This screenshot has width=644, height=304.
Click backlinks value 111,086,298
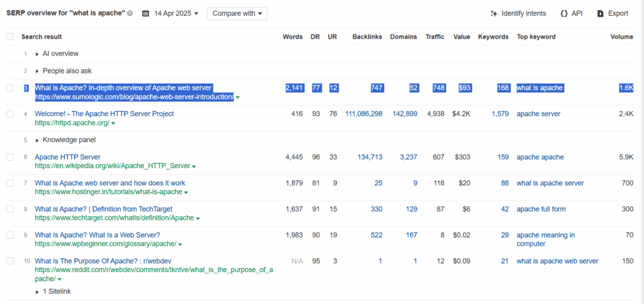pos(364,114)
